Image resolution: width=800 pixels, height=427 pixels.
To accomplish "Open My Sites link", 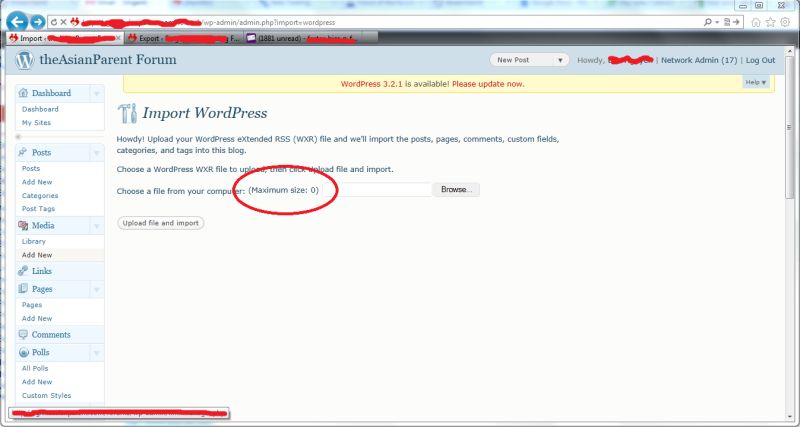I will point(36,123).
